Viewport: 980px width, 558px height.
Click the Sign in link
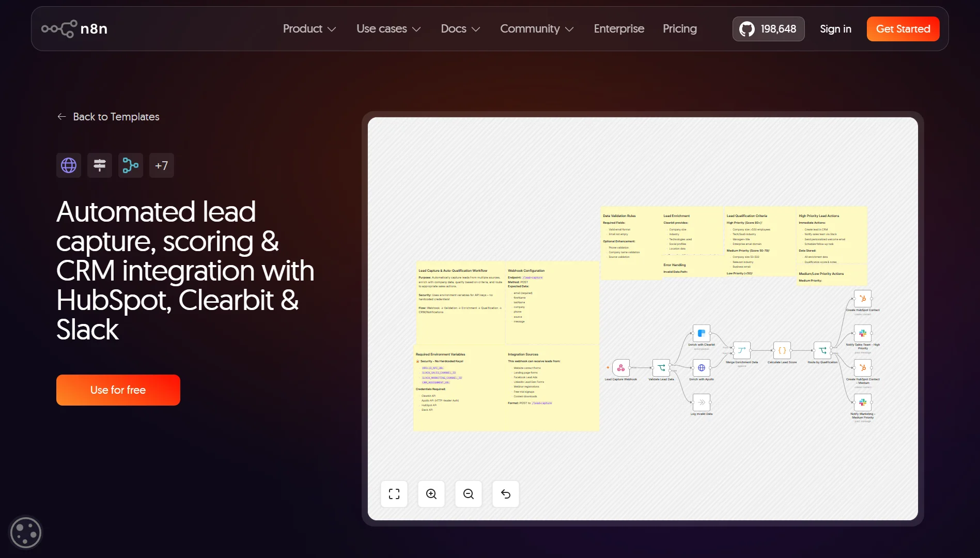pos(835,29)
